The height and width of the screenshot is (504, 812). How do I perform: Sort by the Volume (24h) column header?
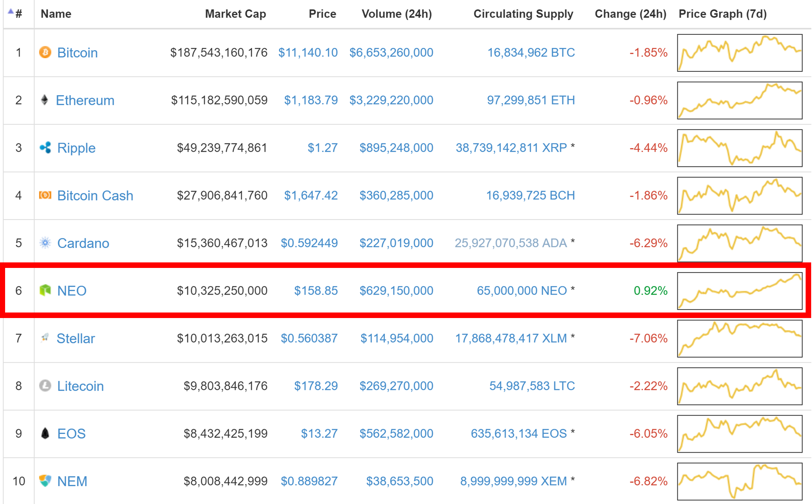click(x=397, y=14)
